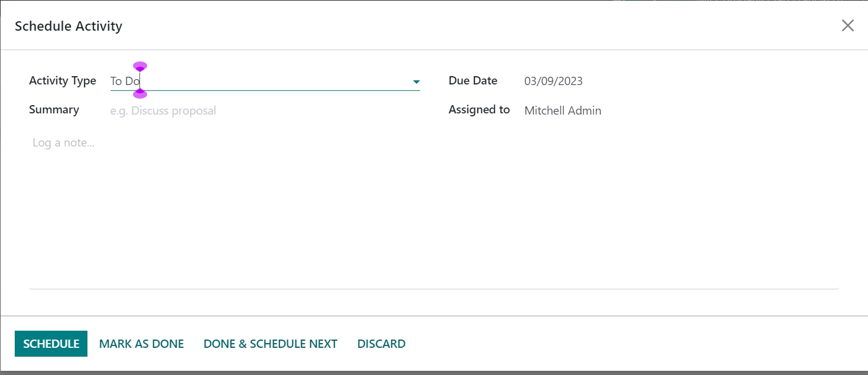Close the Schedule Activity dialog with X

point(847,25)
